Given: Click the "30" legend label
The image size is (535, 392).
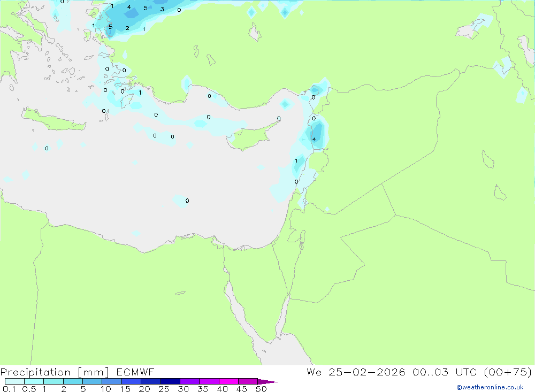Looking at the screenshot, I should tap(184, 389).
